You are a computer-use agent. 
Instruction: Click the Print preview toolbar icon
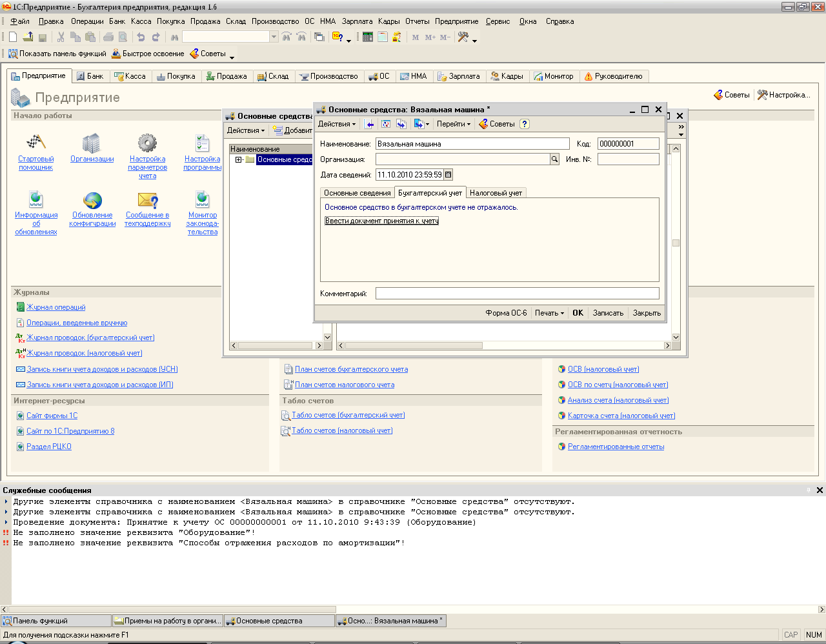[123, 37]
